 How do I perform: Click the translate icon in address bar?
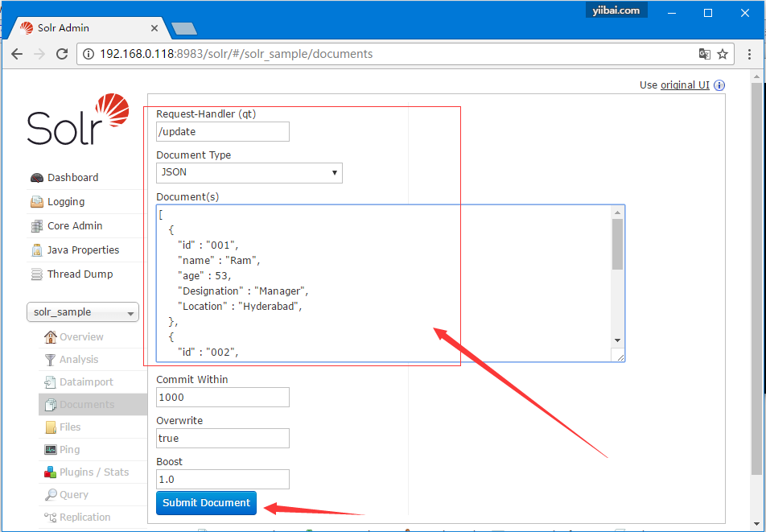pyautogui.click(x=704, y=54)
